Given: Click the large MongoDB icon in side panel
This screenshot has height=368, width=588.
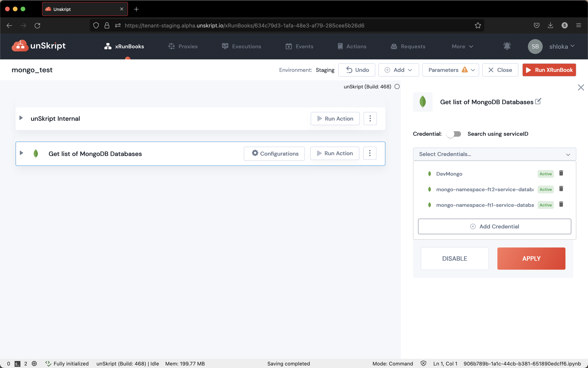Looking at the screenshot, I should [423, 102].
